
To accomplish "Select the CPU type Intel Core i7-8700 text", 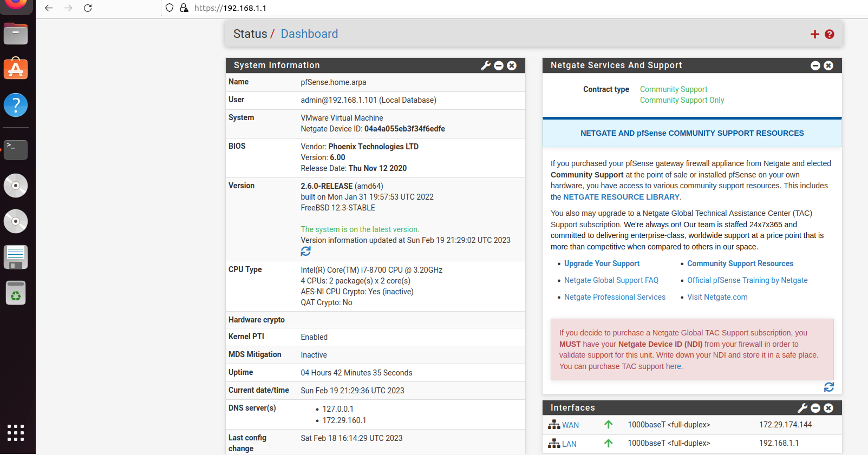I will point(371,270).
